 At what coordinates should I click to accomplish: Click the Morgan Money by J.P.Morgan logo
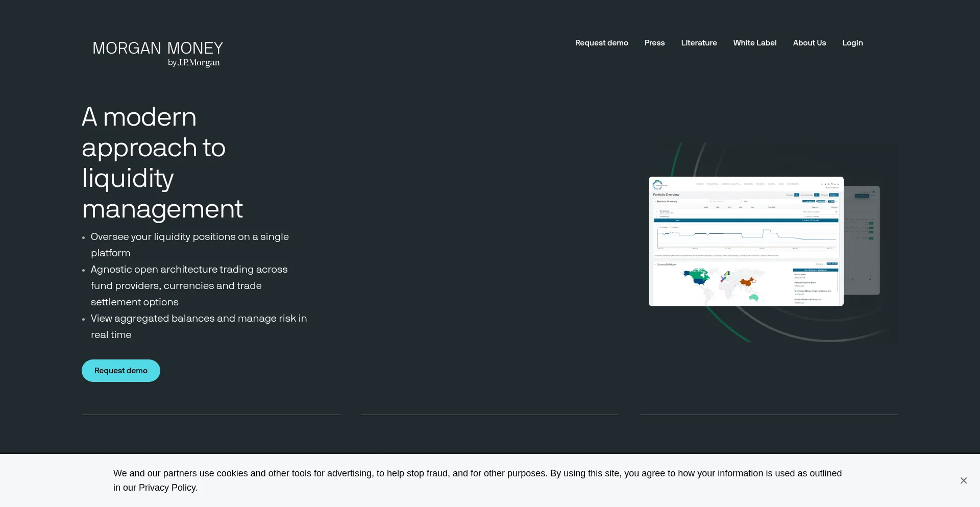(158, 54)
